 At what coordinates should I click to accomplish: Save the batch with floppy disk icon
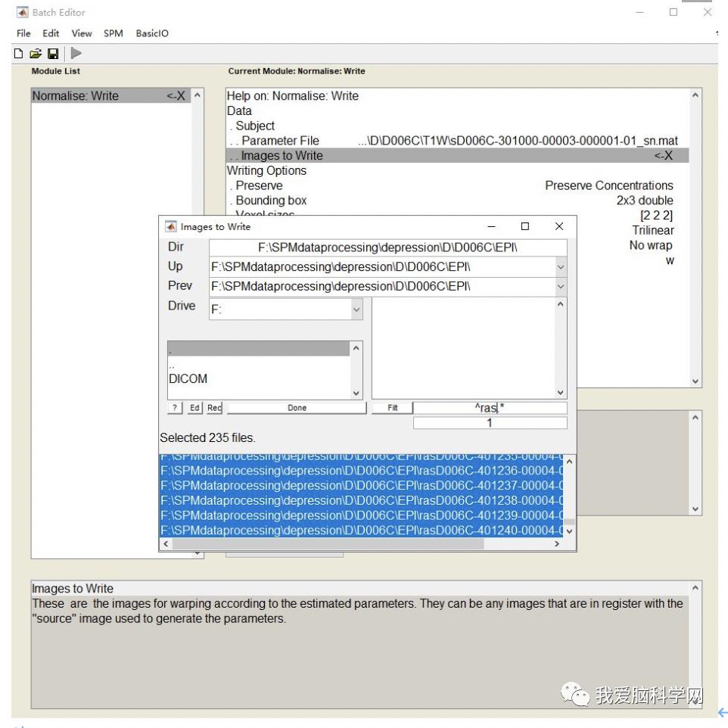point(53,54)
